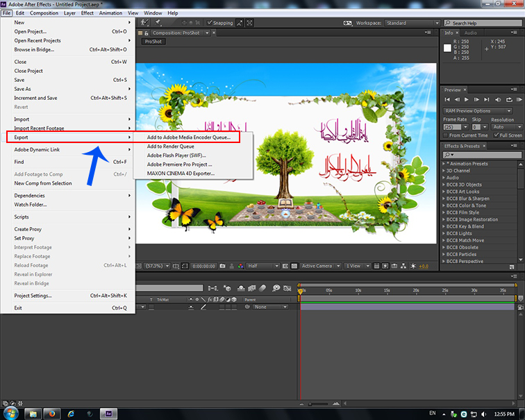Click the snapping options icon beside Snapping
Image resolution: width=525 pixels, height=420 pixels.
(x=240, y=23)
